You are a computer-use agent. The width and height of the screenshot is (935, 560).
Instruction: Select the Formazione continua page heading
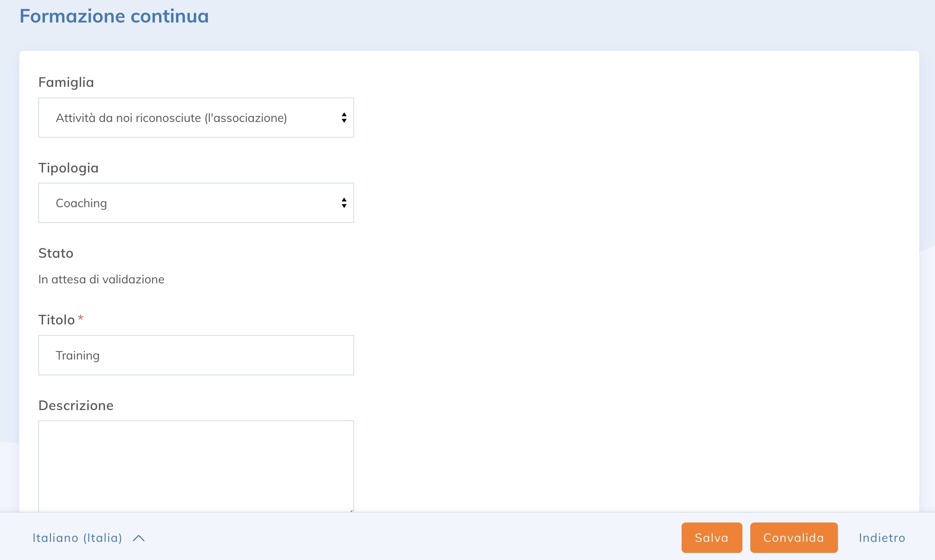click(x=114, y=16)
